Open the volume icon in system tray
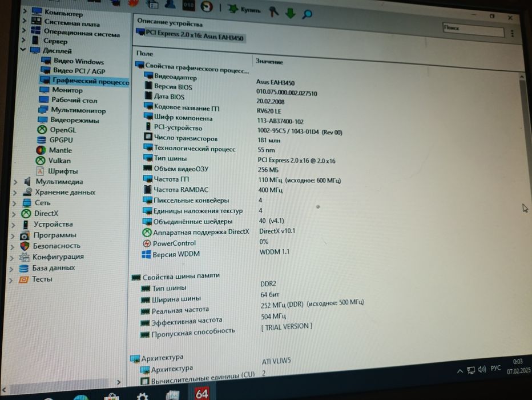532x400 pixels. pos(482,369)
